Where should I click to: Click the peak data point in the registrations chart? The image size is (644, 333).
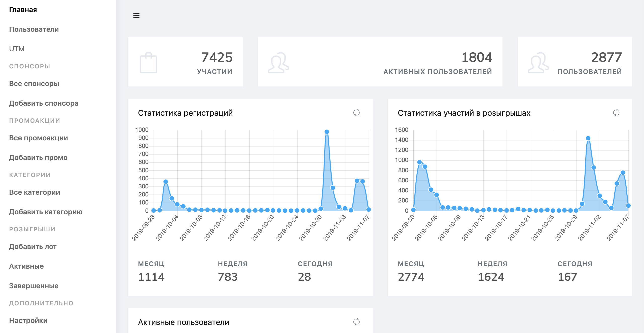pyautogui.click(x=327, y=132)
